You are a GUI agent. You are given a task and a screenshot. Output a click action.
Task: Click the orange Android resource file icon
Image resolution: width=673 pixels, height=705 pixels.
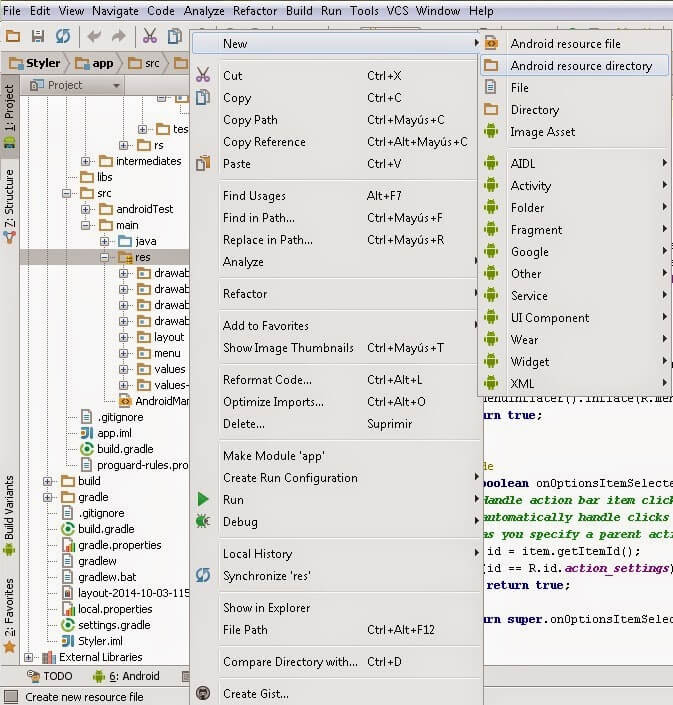(491, 43)
